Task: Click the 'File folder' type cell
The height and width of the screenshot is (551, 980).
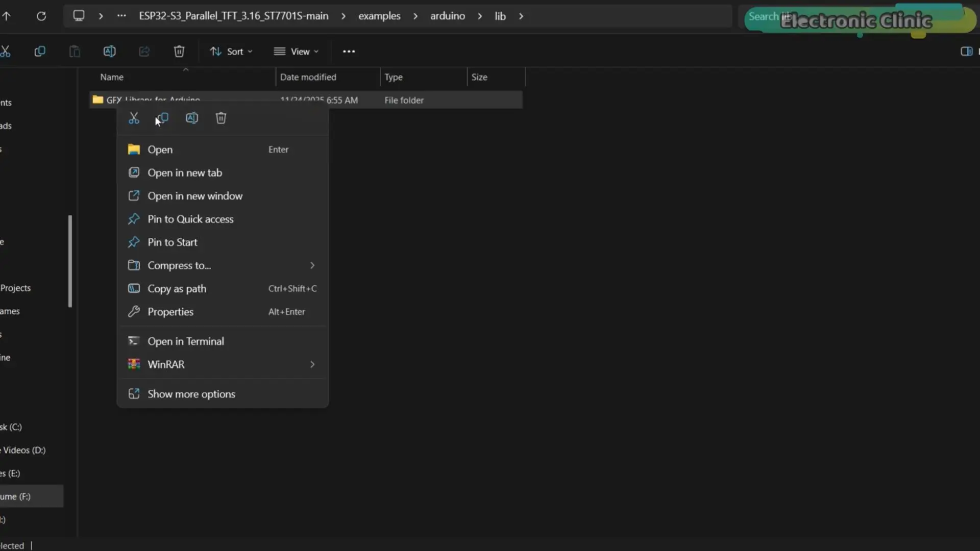Action: tap(404, 100)
